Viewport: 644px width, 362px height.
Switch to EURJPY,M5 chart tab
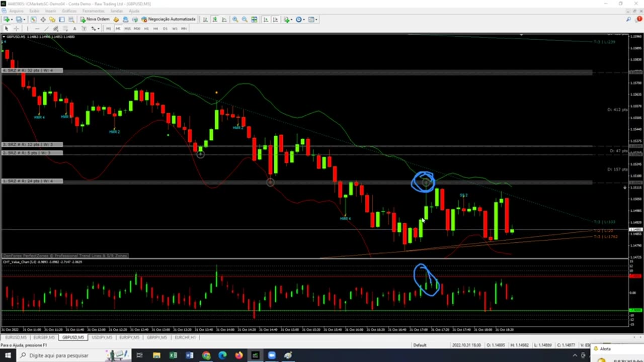tap(129, 337)
